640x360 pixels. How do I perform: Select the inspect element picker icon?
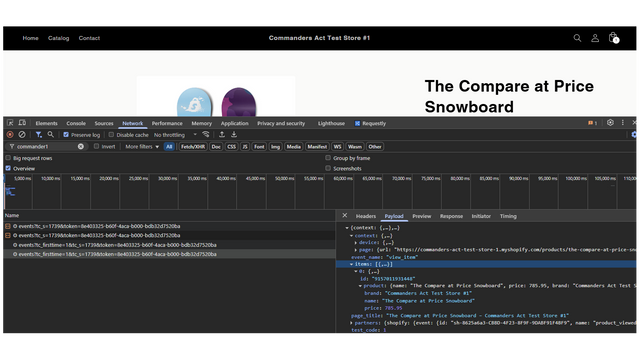point(10,123)
